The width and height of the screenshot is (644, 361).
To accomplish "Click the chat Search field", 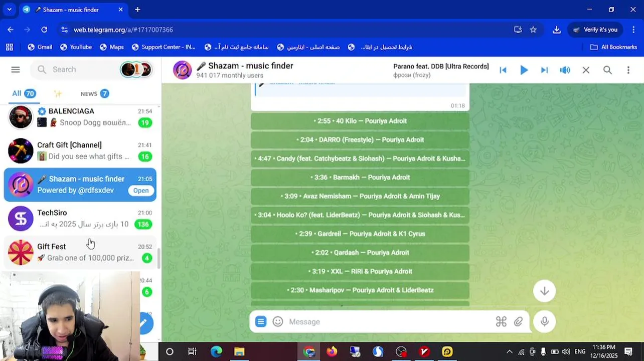I will 75,70.
